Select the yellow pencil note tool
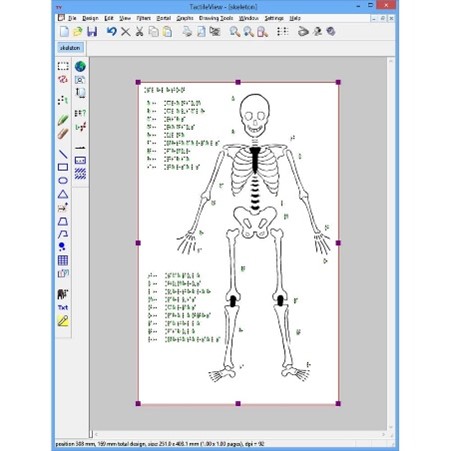The height and width of the screenshot is (451, 451). click(63, 321)
